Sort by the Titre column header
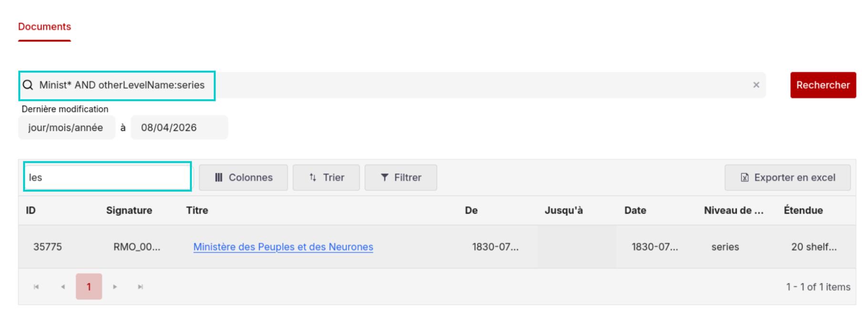 (x=197, y=210)
